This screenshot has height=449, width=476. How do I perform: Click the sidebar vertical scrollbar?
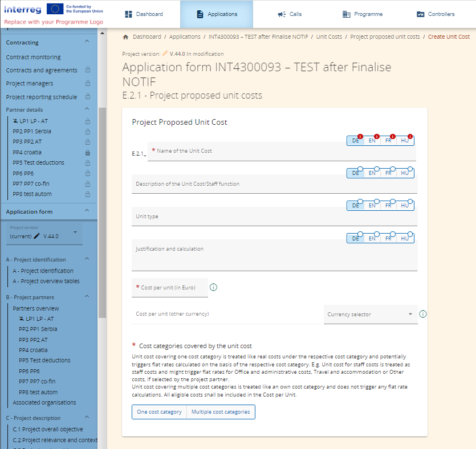coord(102,211)
